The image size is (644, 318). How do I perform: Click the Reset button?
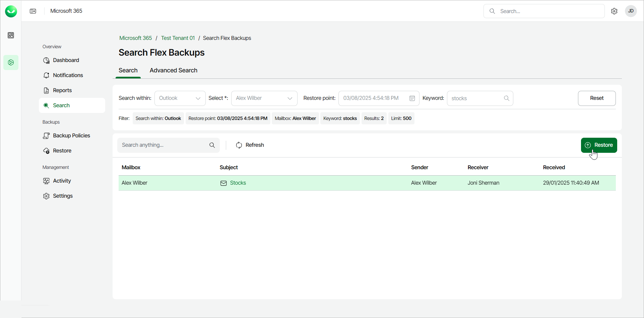click(x=597, y=98)
